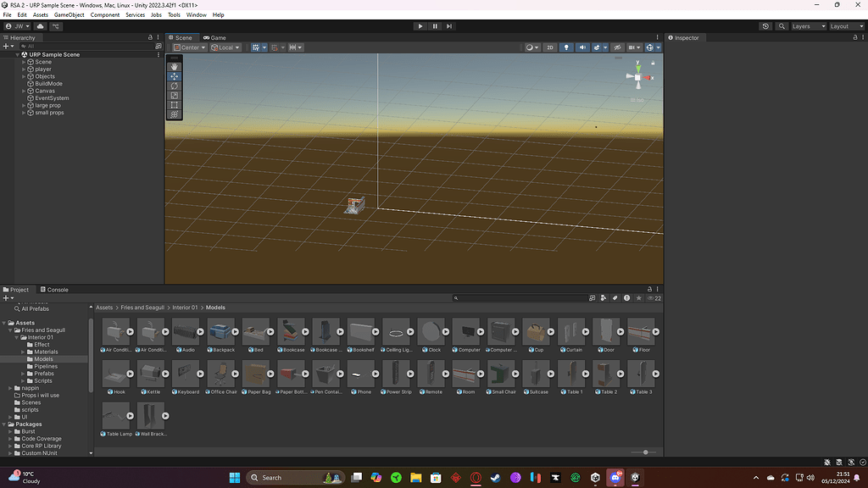Select the Bookshelf asset thumbnail
Screen dimensions: 868x488
[x=361, y=332]
